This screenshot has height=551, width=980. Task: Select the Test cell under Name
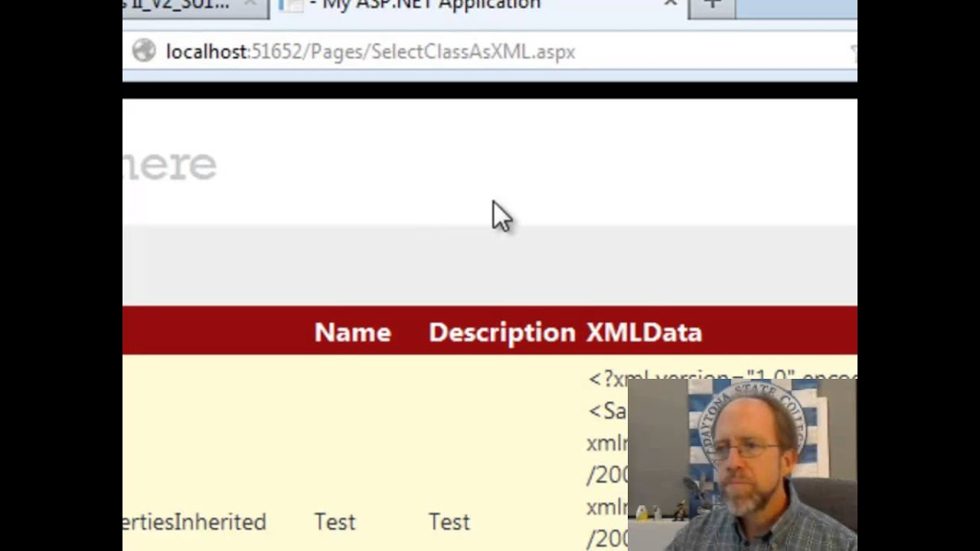tap(335, 522)
